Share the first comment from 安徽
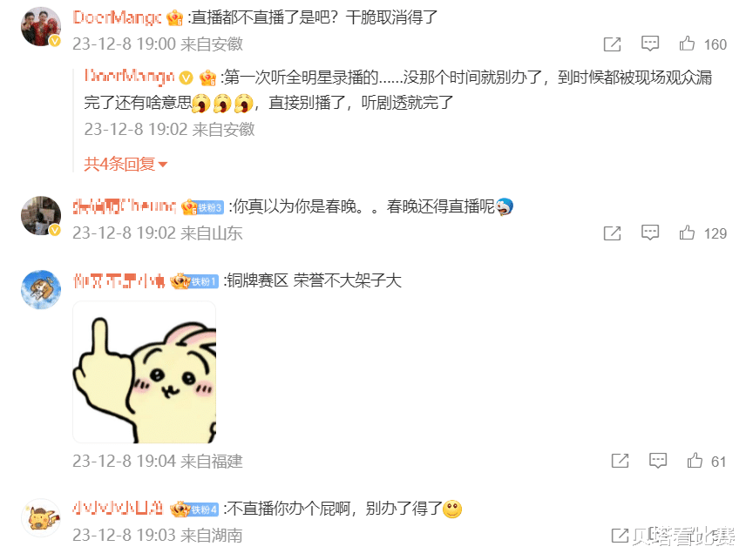 click(x=613, y=44)
